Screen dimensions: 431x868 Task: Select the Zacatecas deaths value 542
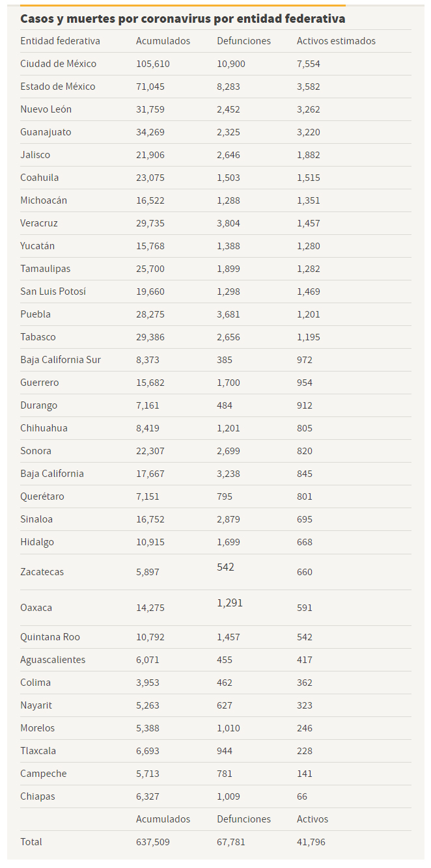pos(225,567)
